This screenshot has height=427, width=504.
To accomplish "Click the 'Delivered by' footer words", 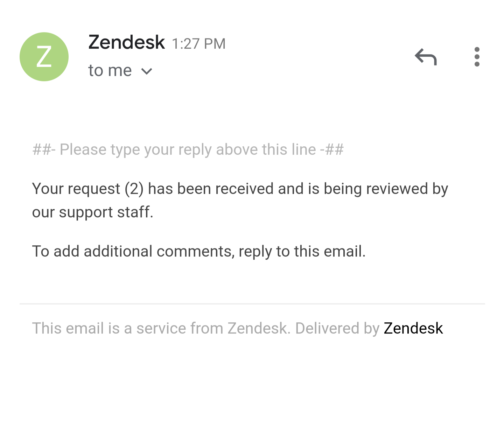I will (337, 328).
